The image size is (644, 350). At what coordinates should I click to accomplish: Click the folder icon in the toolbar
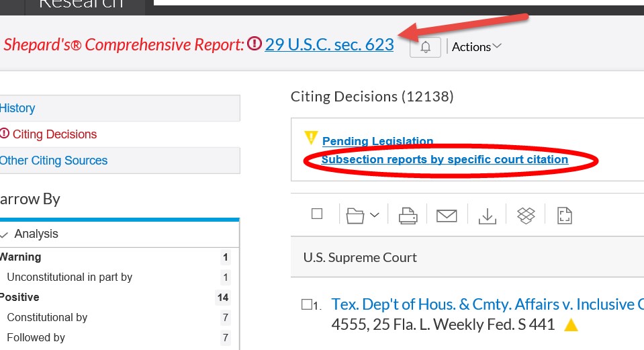tap(355, 216)
